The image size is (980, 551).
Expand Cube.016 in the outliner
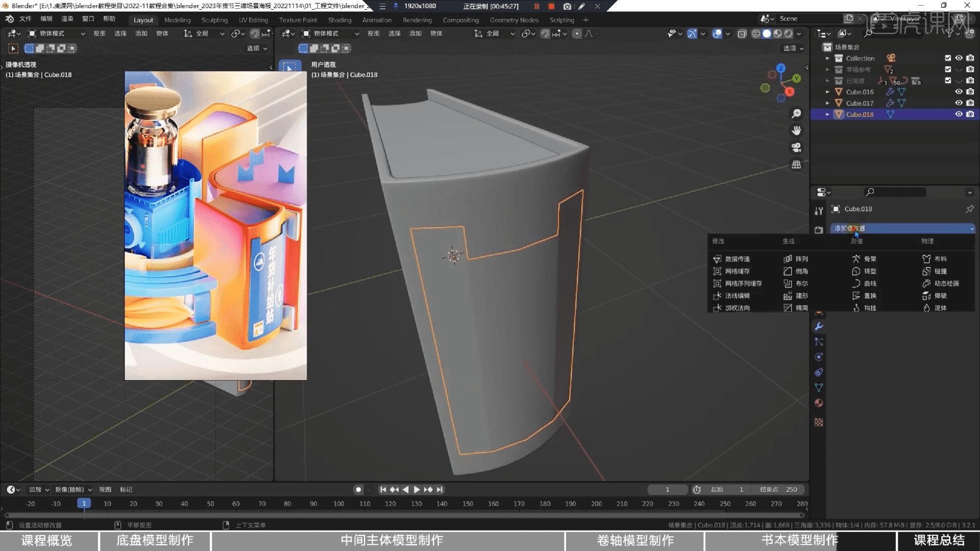827,92
